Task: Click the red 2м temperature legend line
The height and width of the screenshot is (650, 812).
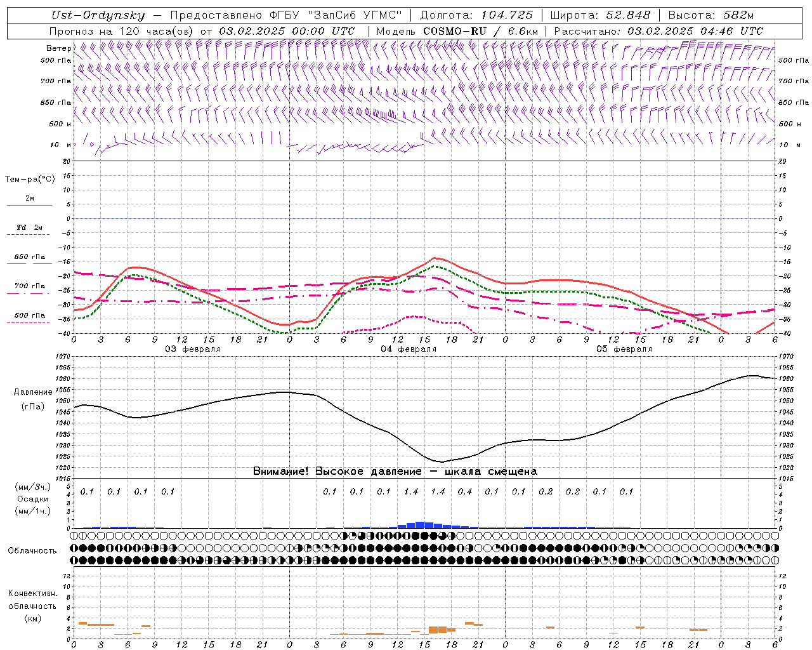Action: pos(29,205)
